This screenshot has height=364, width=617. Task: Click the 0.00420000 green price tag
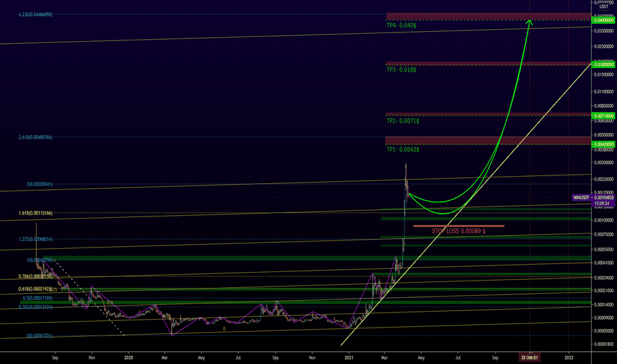tap(604, 144)
